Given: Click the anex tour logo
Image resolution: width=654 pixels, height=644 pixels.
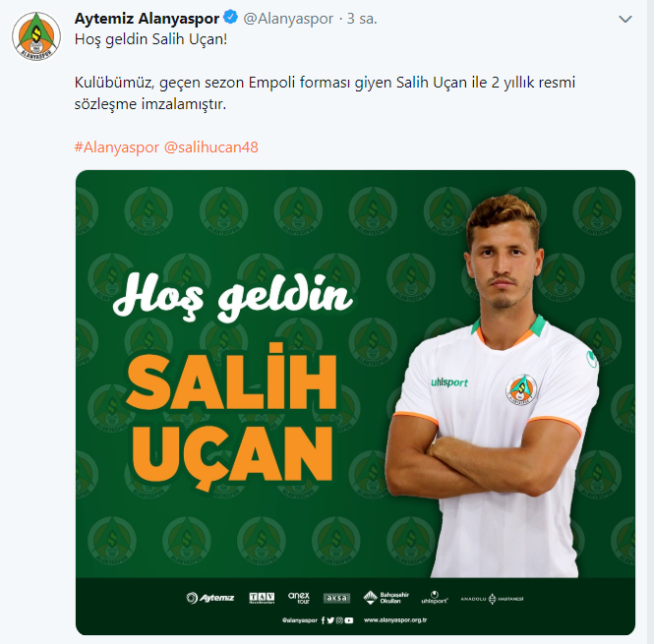Looking at the screenshot, I should (x=299, y=598).
